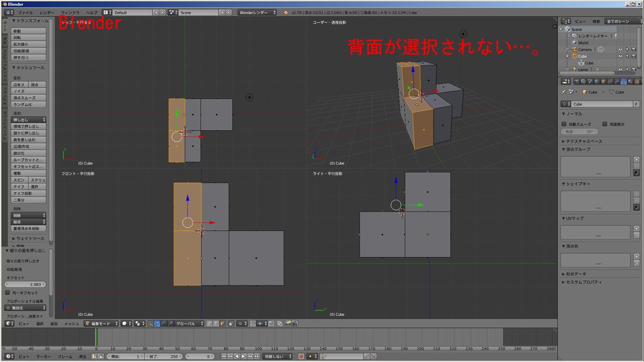Open the 押し出し extrude dropdown
The image size is (644, 362).
(x=28, y=120)
